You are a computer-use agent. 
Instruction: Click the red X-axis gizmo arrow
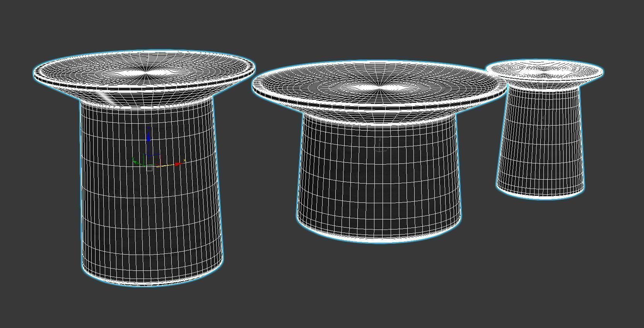pyautogui.click(x=178, y=164)
